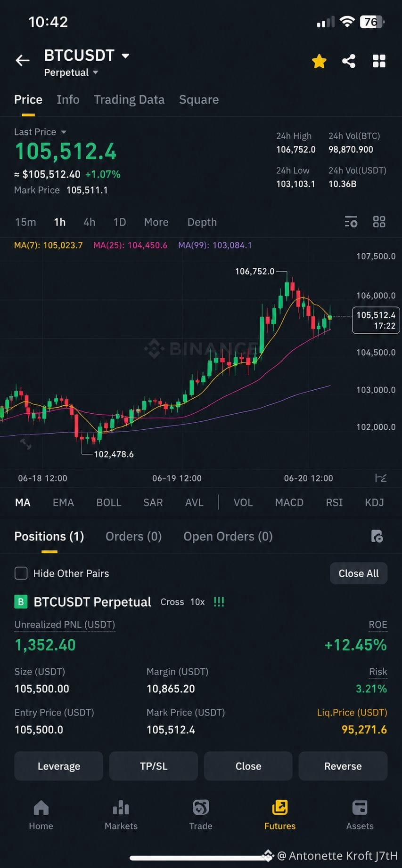Tap the Close All button
The image size is (402, 868).
(359, 573)
